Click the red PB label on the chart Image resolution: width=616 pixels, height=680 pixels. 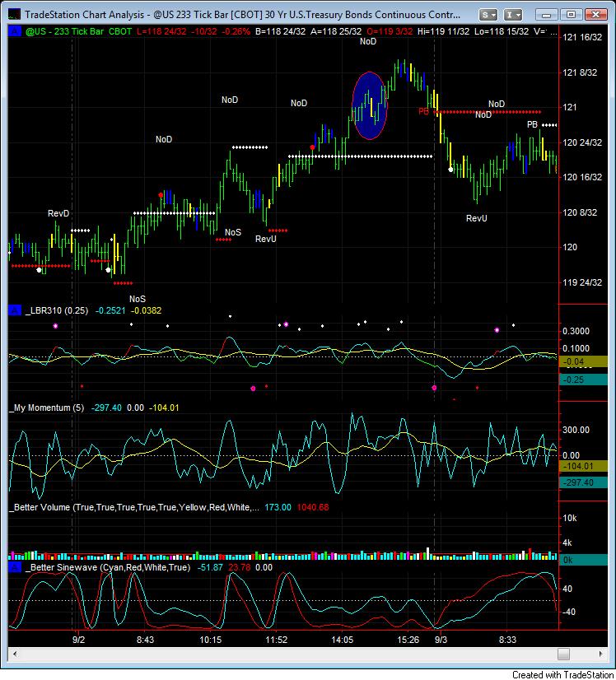click(x=423, y=111)
